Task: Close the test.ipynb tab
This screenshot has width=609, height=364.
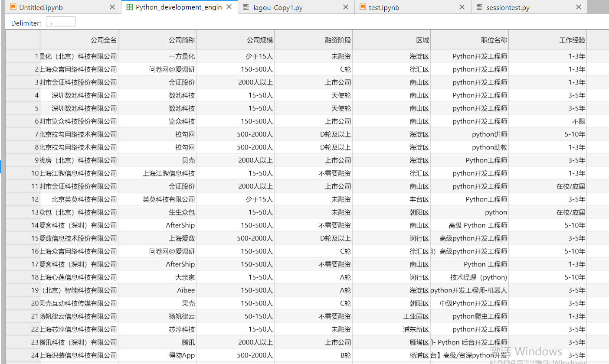Action: click(x=462, y=7)
